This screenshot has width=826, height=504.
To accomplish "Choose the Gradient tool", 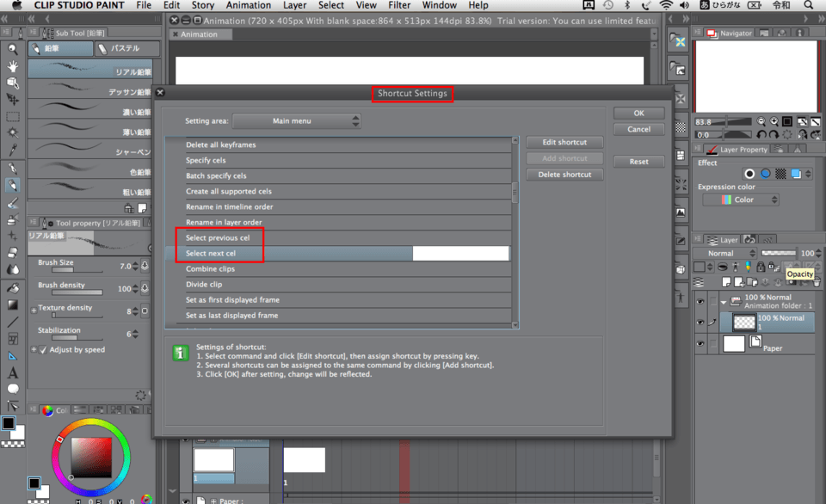I will coord(13,304).
